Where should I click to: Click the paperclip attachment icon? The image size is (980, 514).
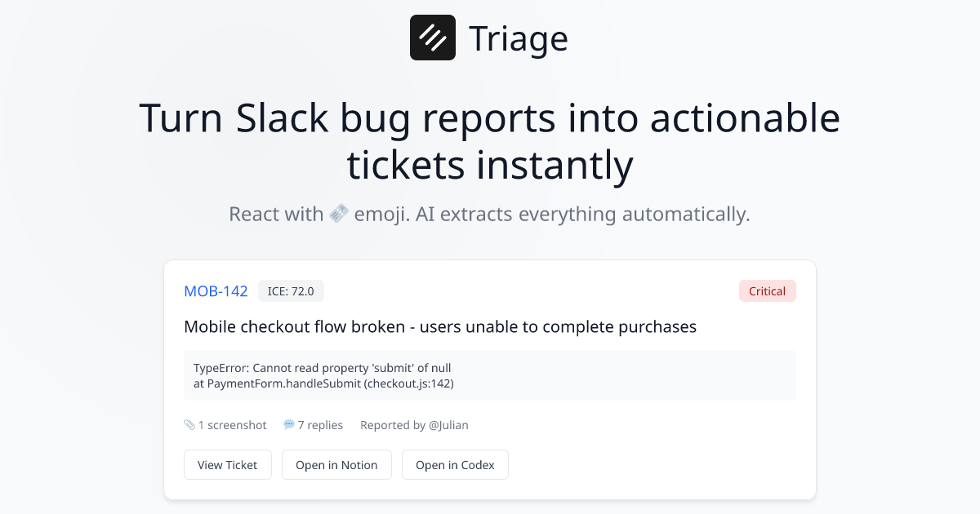click(x=188, y=424)
